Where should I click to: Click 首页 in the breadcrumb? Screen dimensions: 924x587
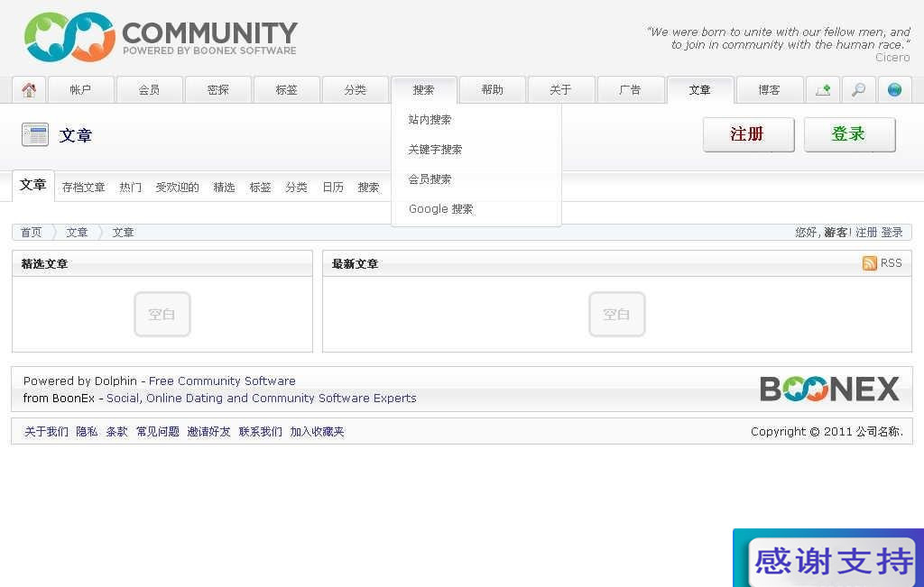[32, 233]
